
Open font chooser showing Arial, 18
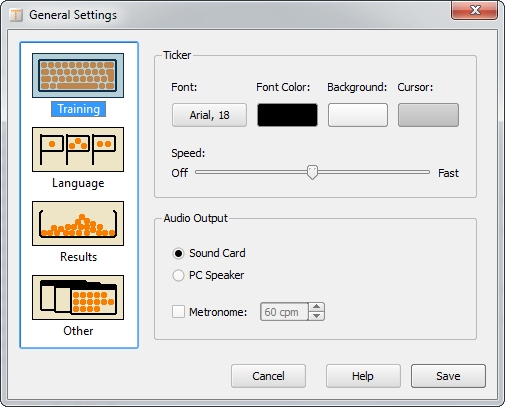[x=209, y=115]
